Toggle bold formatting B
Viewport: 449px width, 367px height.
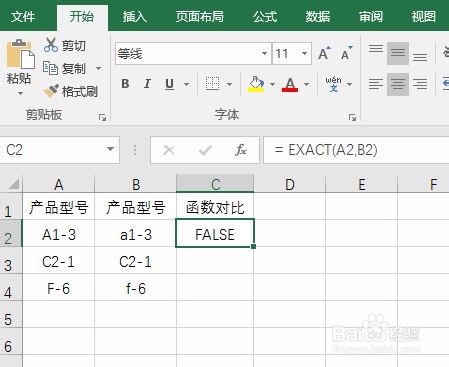tap(125, 84)
